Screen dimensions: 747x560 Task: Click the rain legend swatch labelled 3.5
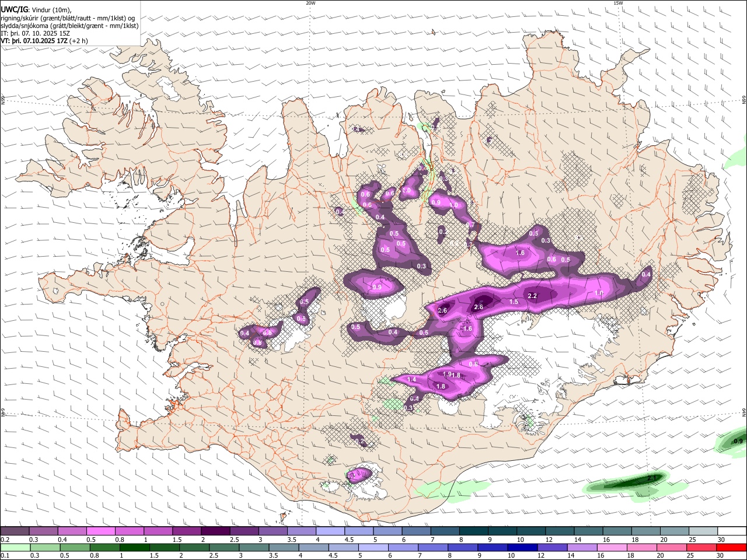pos(284,547)
